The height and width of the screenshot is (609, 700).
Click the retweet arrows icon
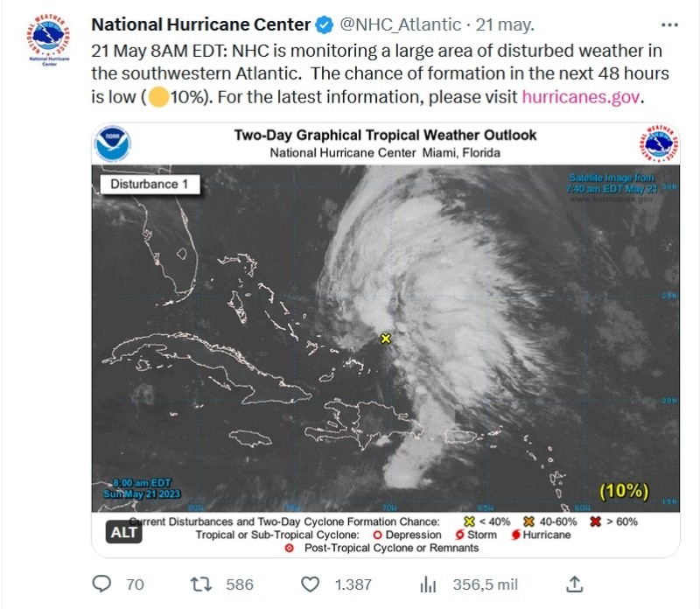[199, 584]
